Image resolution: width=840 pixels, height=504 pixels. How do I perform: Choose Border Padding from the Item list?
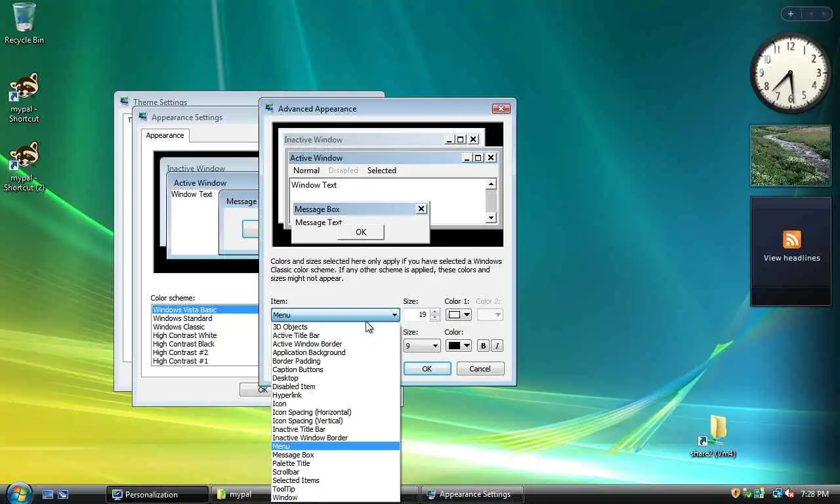[335, 361]
